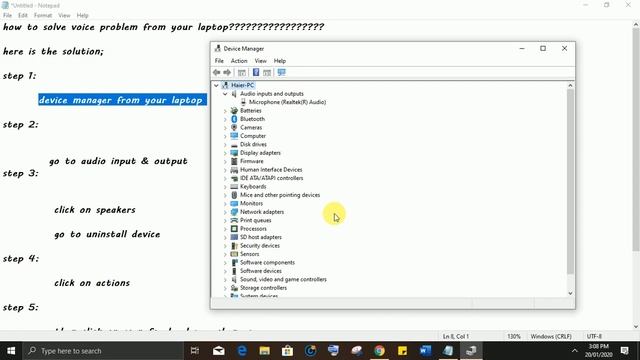Expand Sound, video and game controllers

point(225,280)
